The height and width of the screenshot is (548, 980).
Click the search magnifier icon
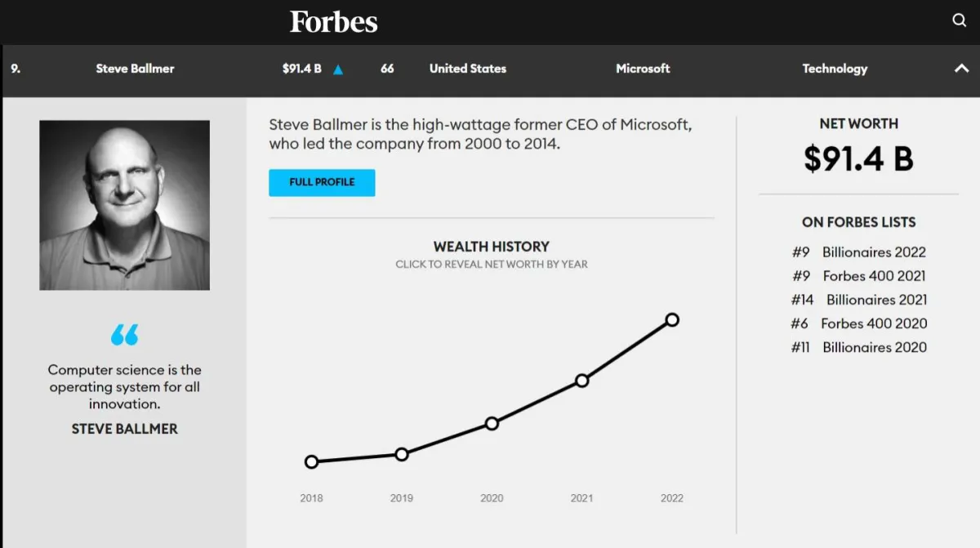click(960, 20)
